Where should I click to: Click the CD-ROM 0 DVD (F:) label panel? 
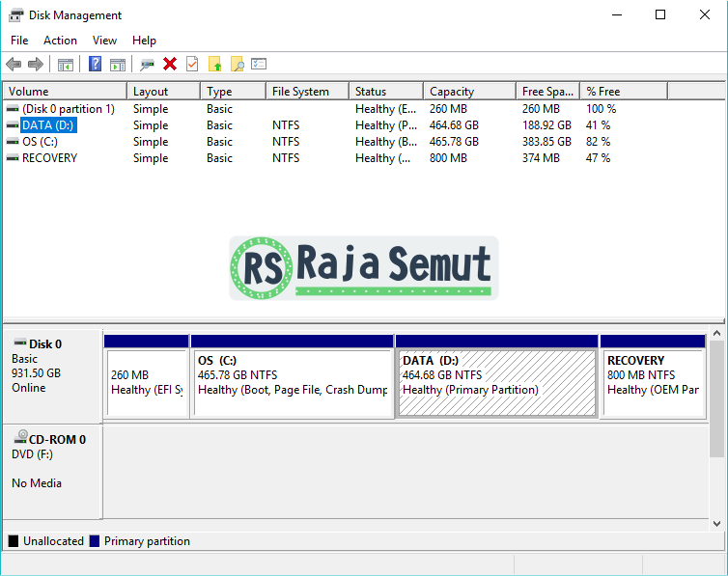52,472
